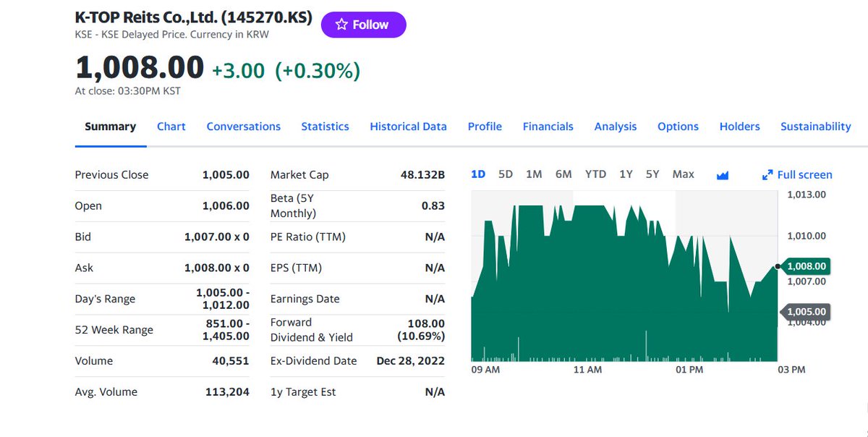Click the star Follow button
868x437 pixels.
pyautogui.click(x=363, y=25)
